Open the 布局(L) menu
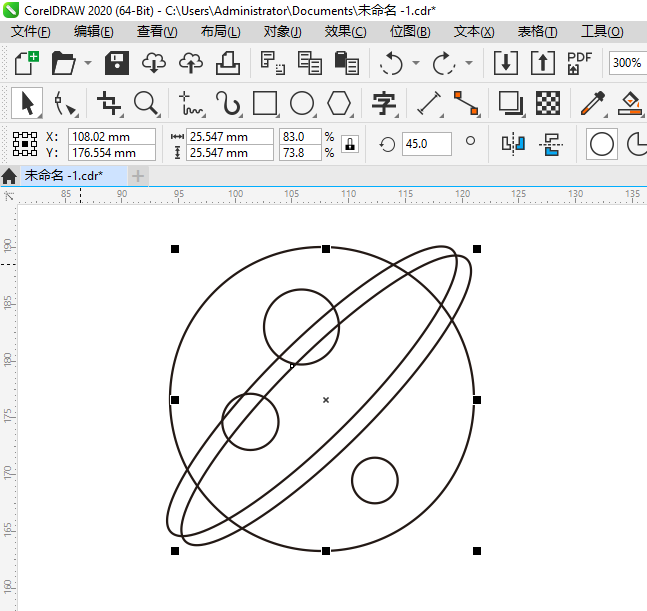This screenshot has width=647, height=611. click(x=221, y=32)
